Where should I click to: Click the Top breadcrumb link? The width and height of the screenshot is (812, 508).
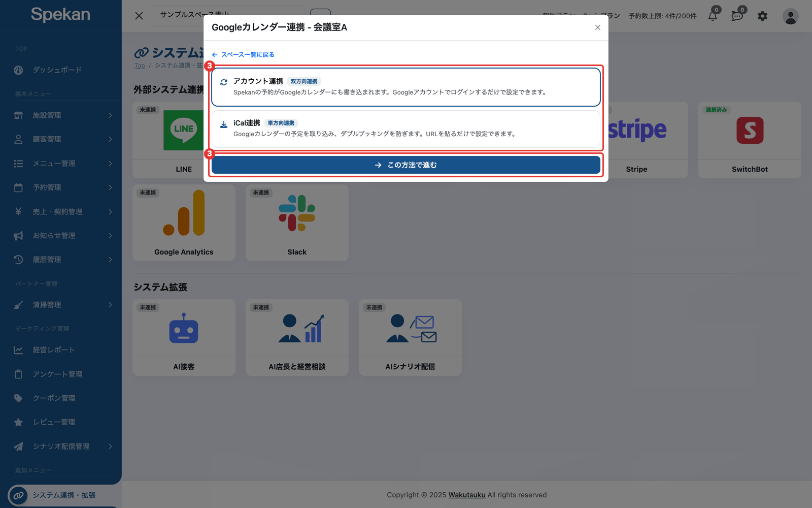(x=140, y=66)
